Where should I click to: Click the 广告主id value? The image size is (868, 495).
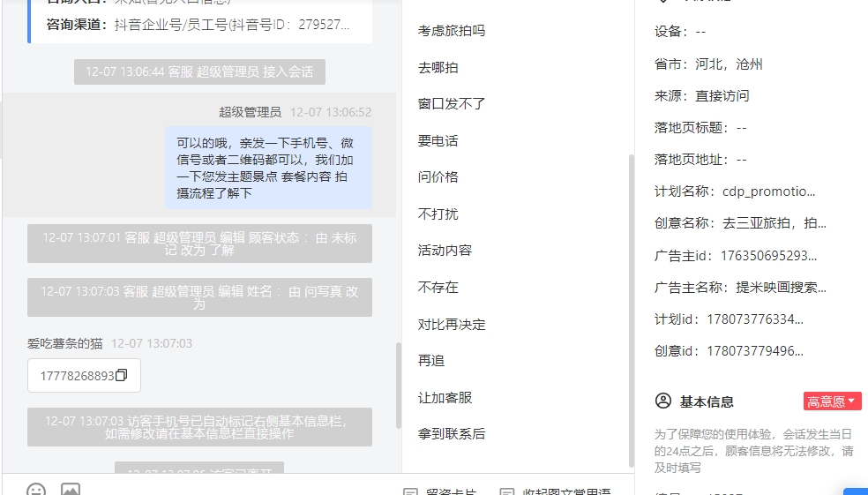768,256
